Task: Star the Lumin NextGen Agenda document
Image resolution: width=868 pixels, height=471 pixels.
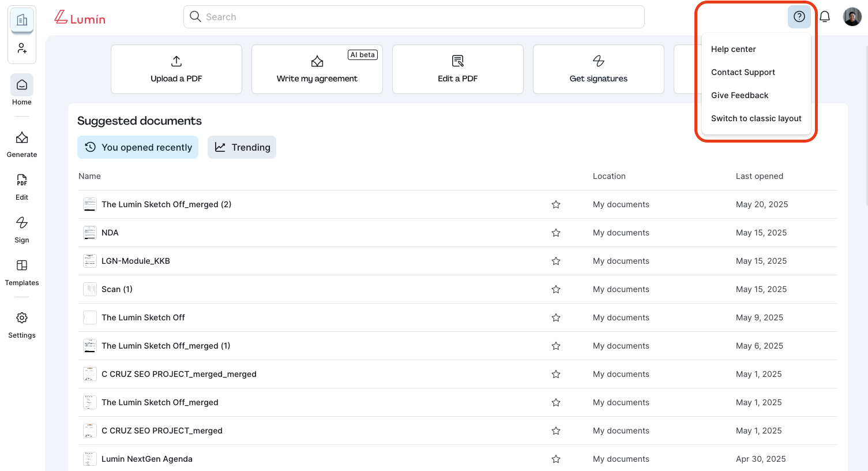Action: [556, 459]
